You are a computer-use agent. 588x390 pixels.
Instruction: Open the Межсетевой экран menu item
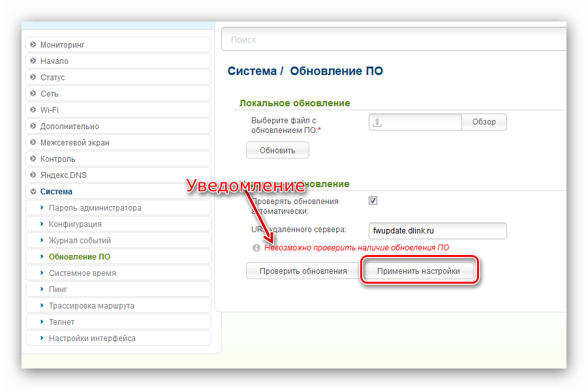coord(118,142)
